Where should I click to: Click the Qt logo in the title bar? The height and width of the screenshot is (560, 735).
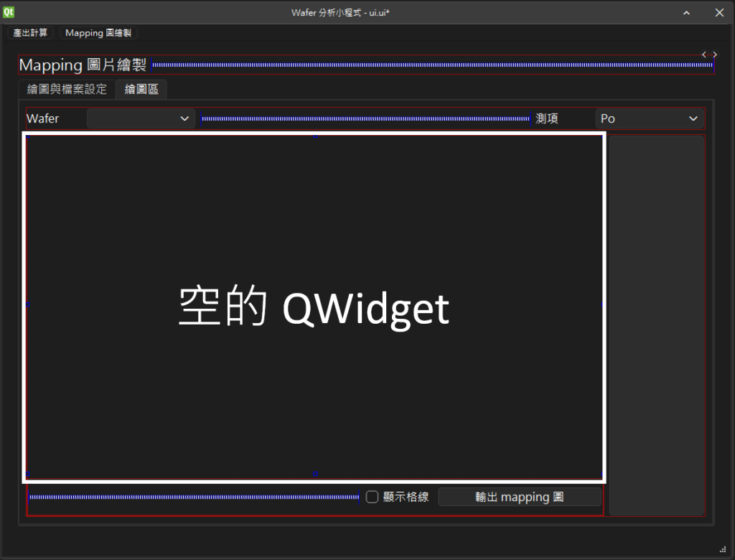9,11
